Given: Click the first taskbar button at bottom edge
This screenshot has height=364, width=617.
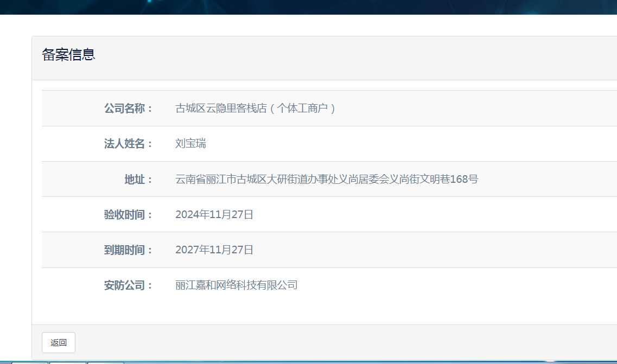Looking at the screenshot, I should [x=30, y=362].
